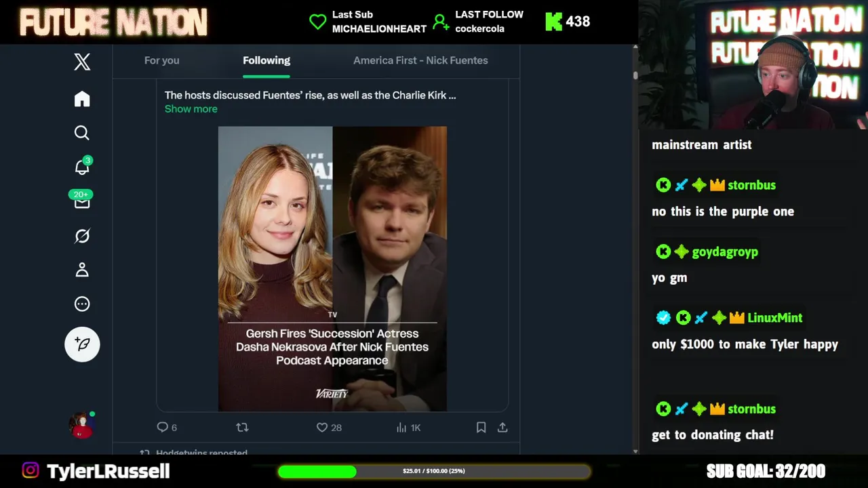
Task: Open America First - Nick Fuentes tab
Action: (x=420, y=60)
